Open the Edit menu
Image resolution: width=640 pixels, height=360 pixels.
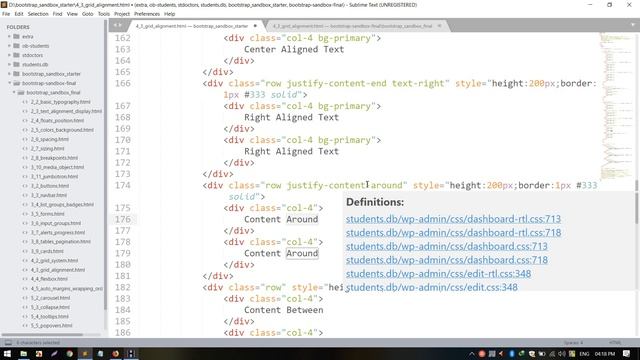point(19,14)
